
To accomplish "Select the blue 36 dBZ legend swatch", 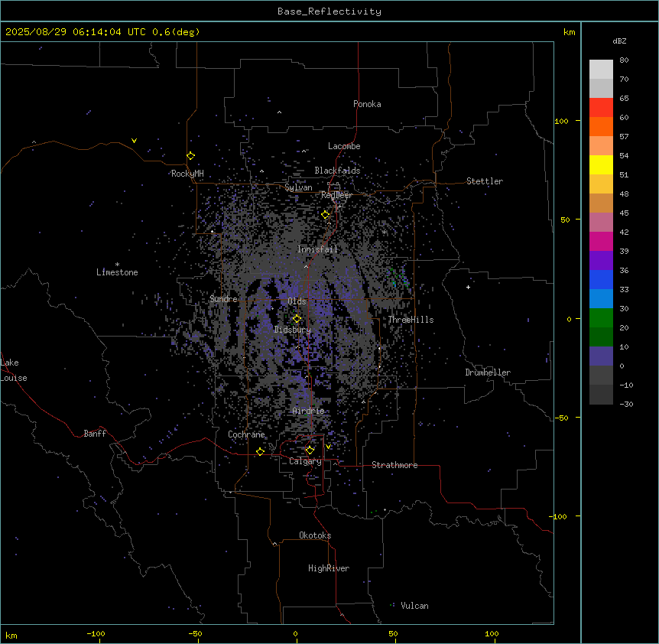I will [x=601, y=279].
